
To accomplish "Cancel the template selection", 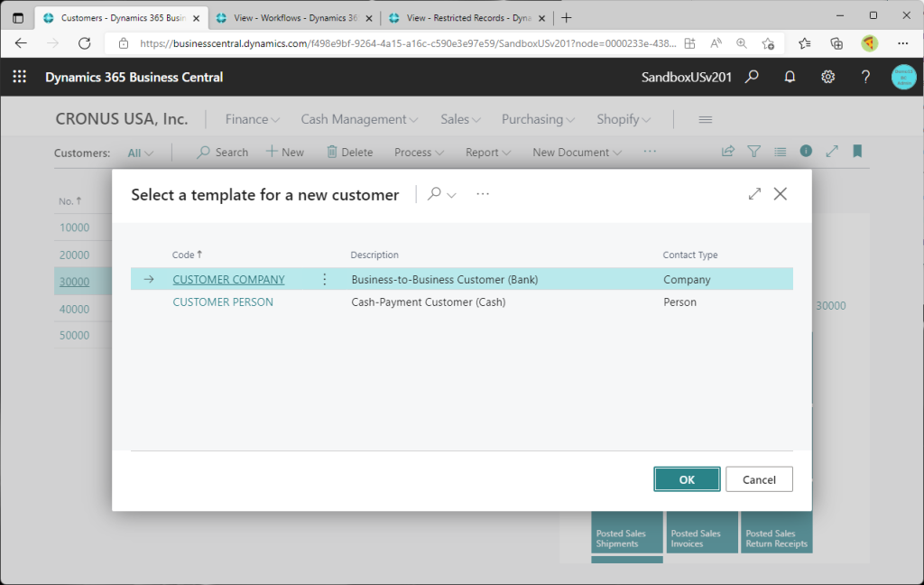I will (x=759, y=479).
